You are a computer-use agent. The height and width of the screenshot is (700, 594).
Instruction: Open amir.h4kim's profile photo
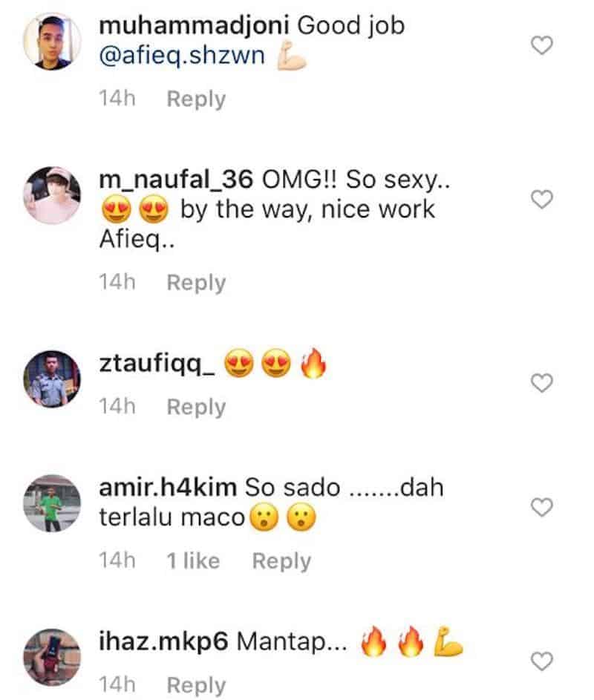(x=49, y=504)
